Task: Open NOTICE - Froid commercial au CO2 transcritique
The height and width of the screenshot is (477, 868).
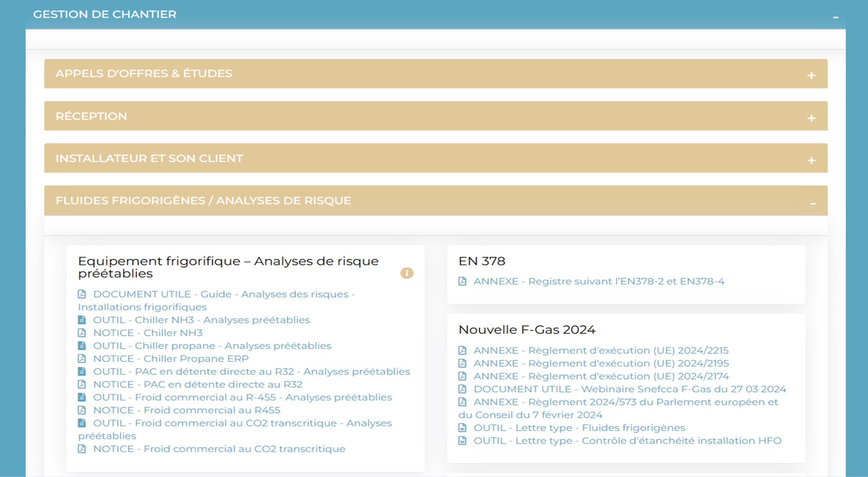Action: [219, 449]
